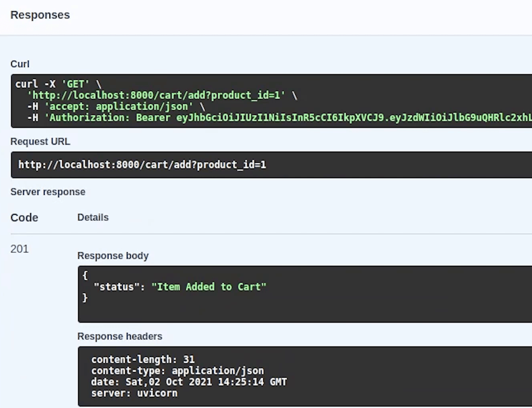Click the localhost URL inside the curl command
532x408 pixels.
click(156, 95)
